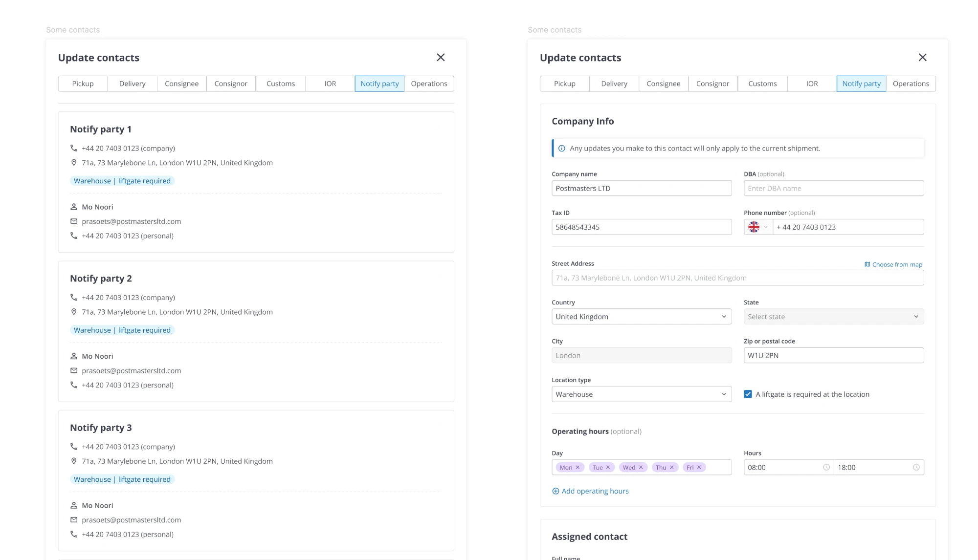
Task: Click person icon in Notify party 3
Action: 74,505
